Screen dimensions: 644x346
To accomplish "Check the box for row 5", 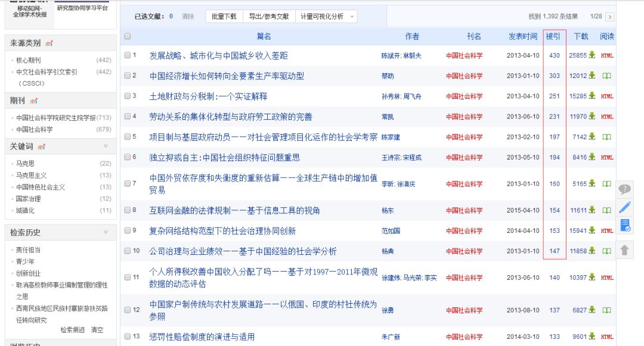I will [x=128, y=136].
